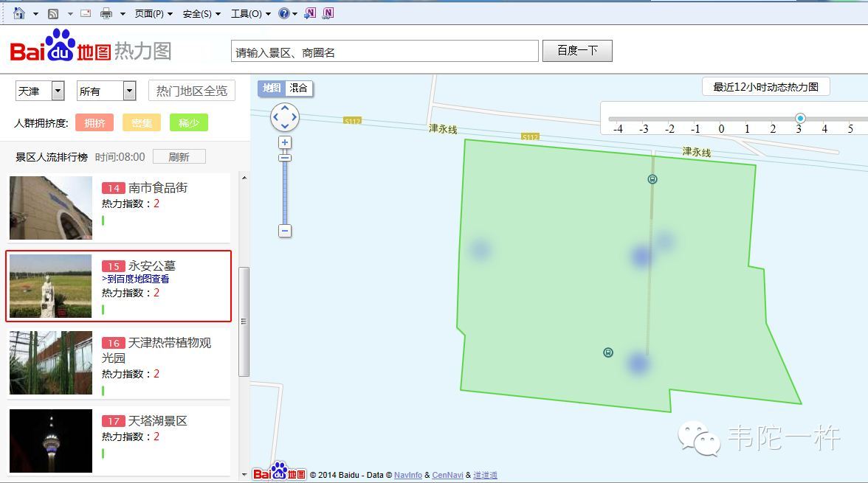
Task: Click the browser Home icon
Action: pyautogui.click(x=19, y=13)
